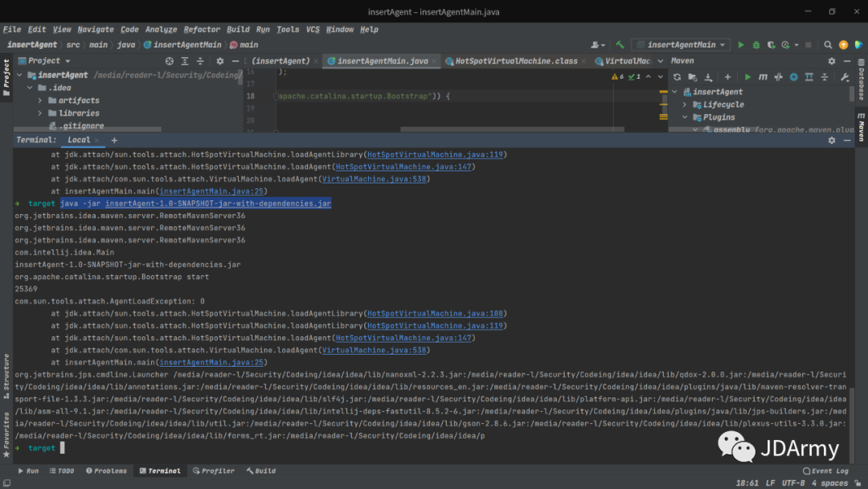Click the Build Project hammer icon

[x=620, y=45]
